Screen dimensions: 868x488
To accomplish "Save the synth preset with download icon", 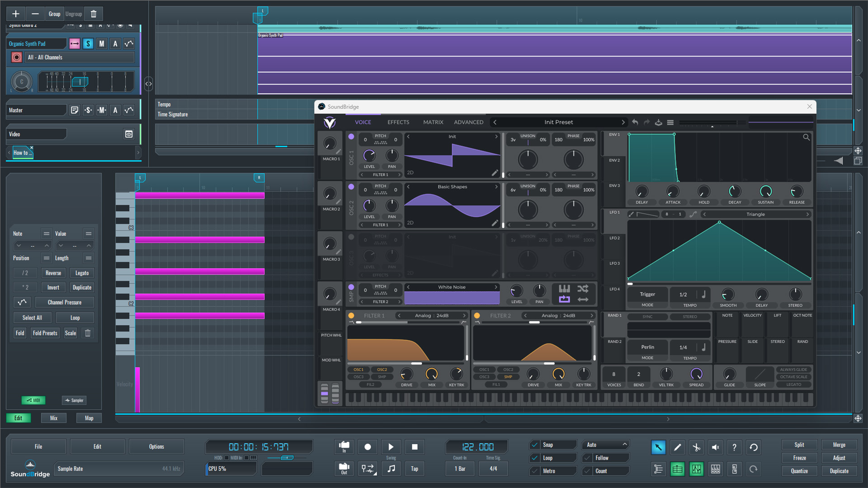I will [x=659, y=122].
